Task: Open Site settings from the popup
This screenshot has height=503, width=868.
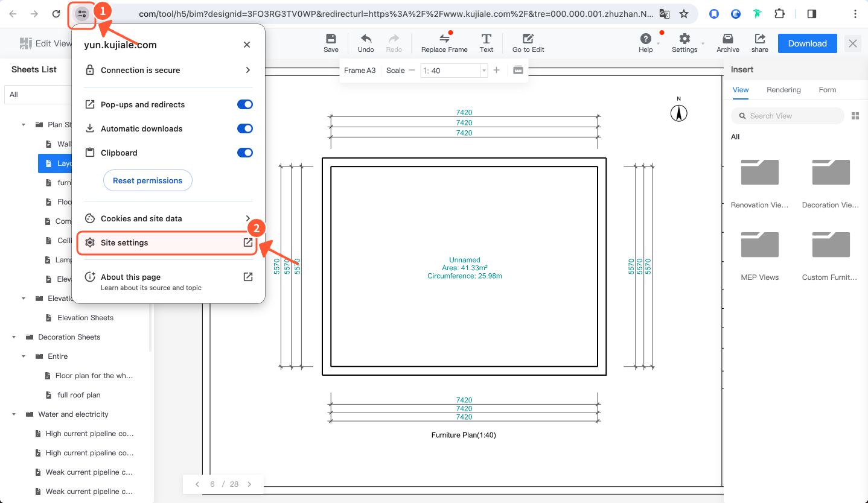Action: point(167,242)
